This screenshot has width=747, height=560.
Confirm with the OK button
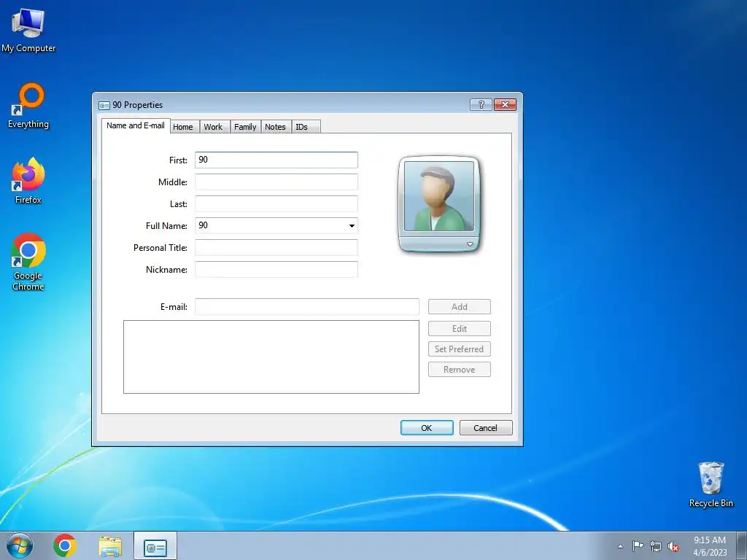point(427,427)
